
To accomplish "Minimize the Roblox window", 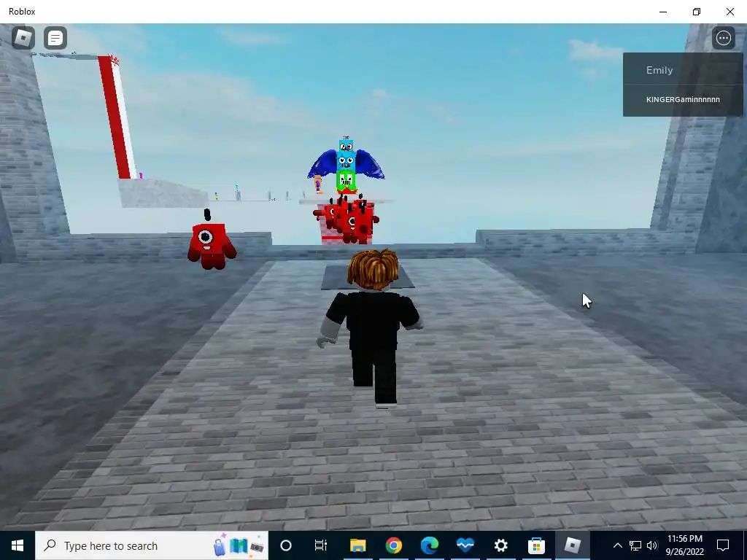I will [x=663, y=12].
